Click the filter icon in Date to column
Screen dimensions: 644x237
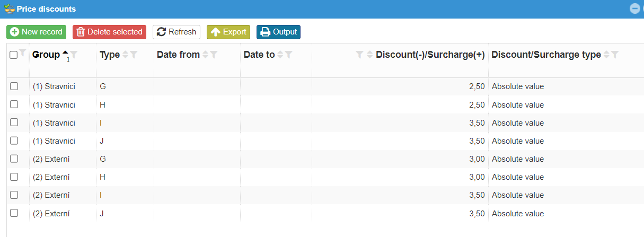pos(289,55)
